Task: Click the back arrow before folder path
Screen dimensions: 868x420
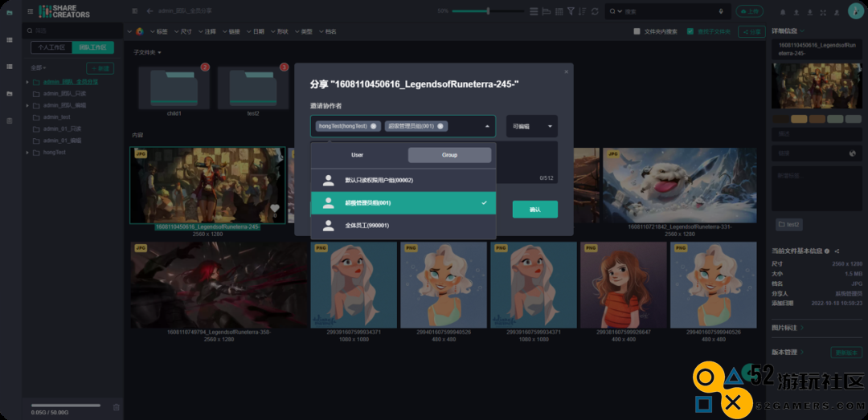Action: (x=149, y=11)
